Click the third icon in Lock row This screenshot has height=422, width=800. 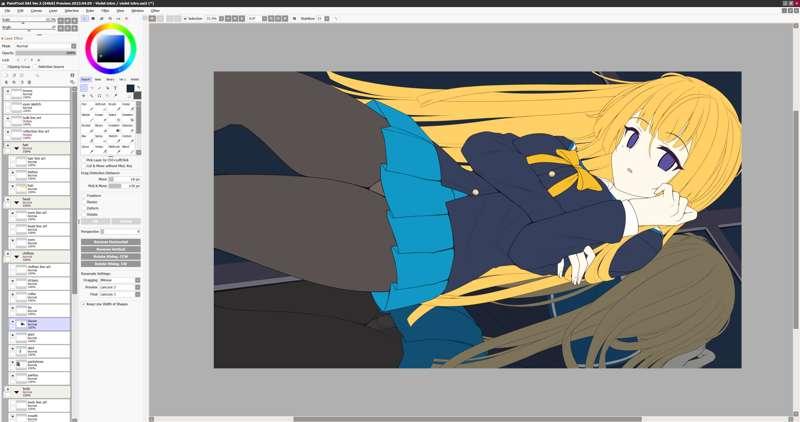click(32, 60)
